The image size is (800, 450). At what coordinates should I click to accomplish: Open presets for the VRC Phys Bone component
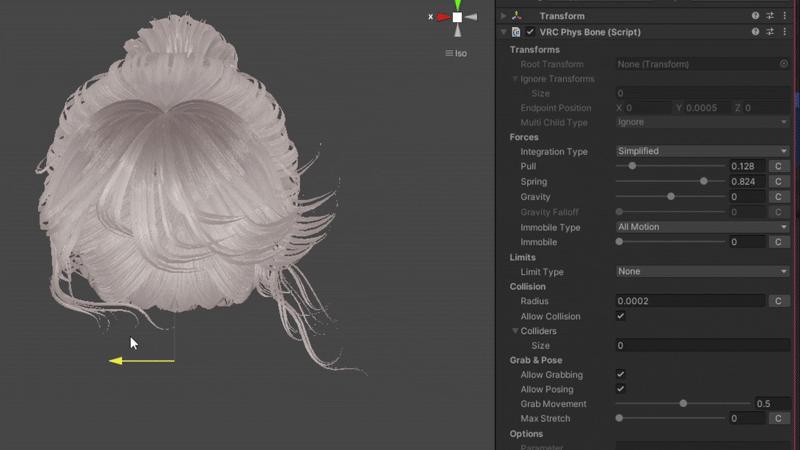[770, 32]
